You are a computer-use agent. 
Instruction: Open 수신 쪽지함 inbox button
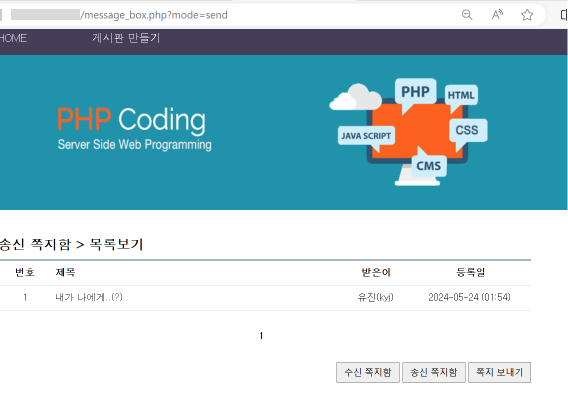[x=368, y=372]
